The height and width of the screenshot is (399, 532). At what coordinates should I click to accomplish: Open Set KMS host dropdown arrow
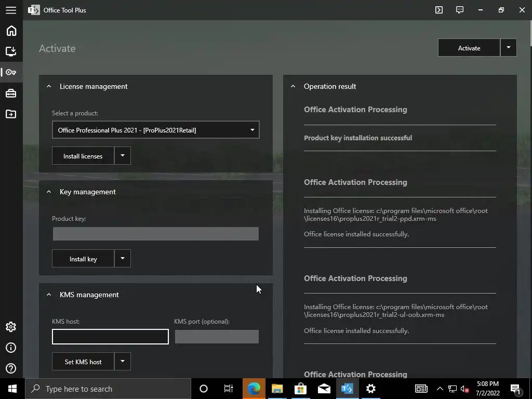pos(123,362)
